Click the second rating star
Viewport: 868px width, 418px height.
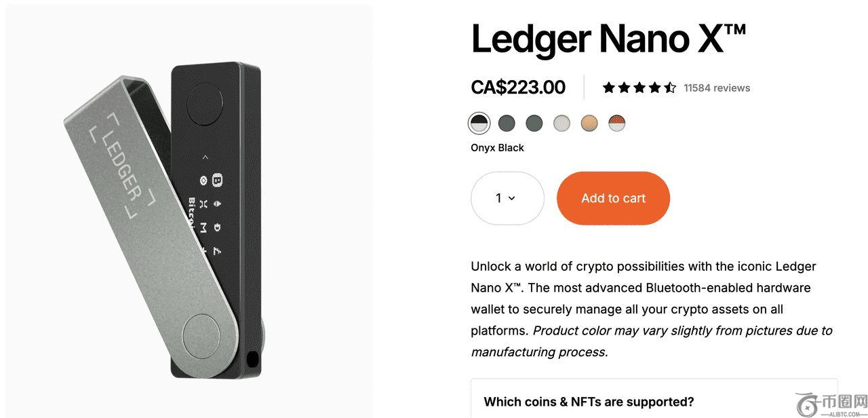pyautogui.click(x=624, y=87)
